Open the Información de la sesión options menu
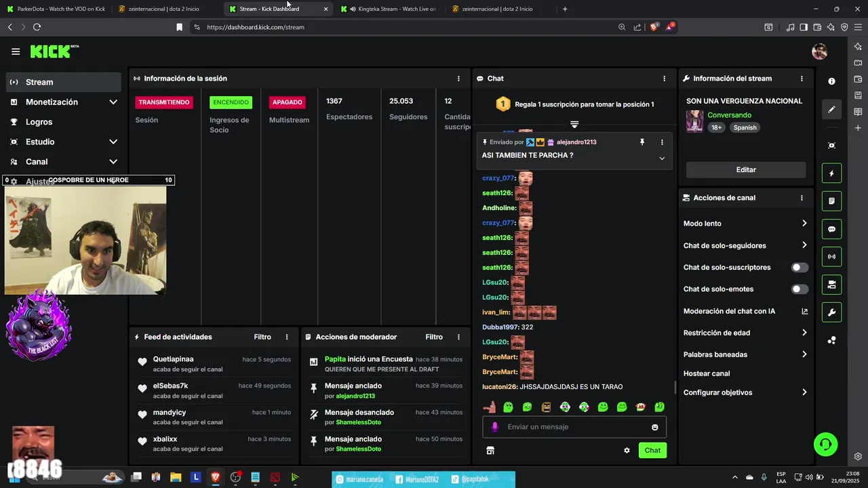This screenshot has width=868, height=488. coord(458,79)
